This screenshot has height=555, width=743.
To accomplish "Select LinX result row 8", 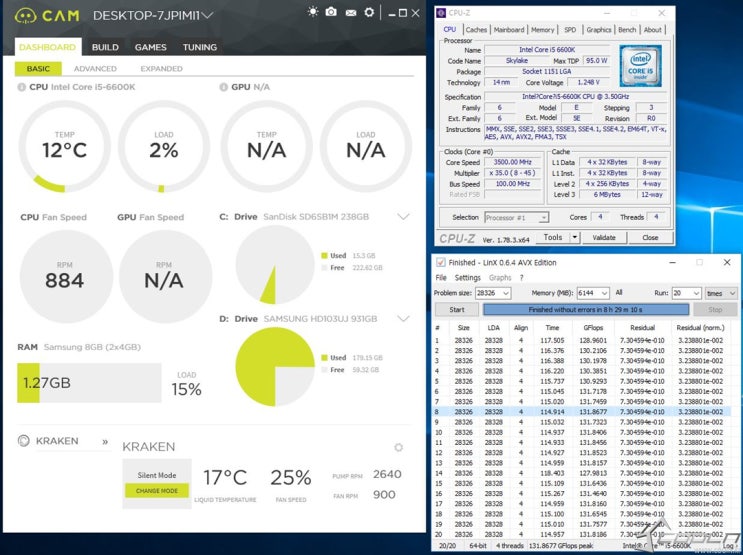I will [x=583, y=412].
